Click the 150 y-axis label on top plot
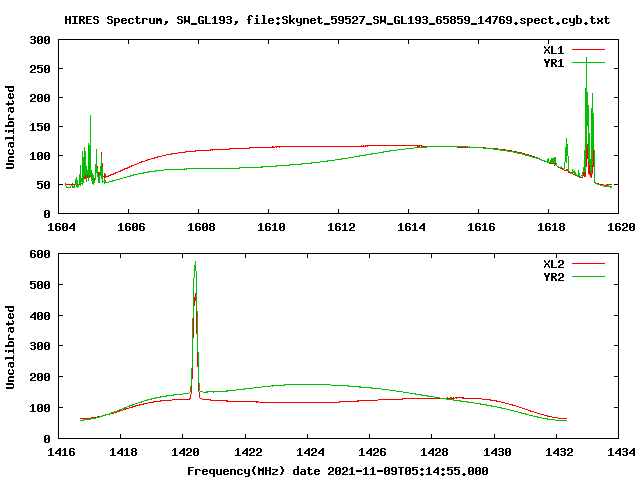This screenshot has height=480, width=640. tap(40, 127)
